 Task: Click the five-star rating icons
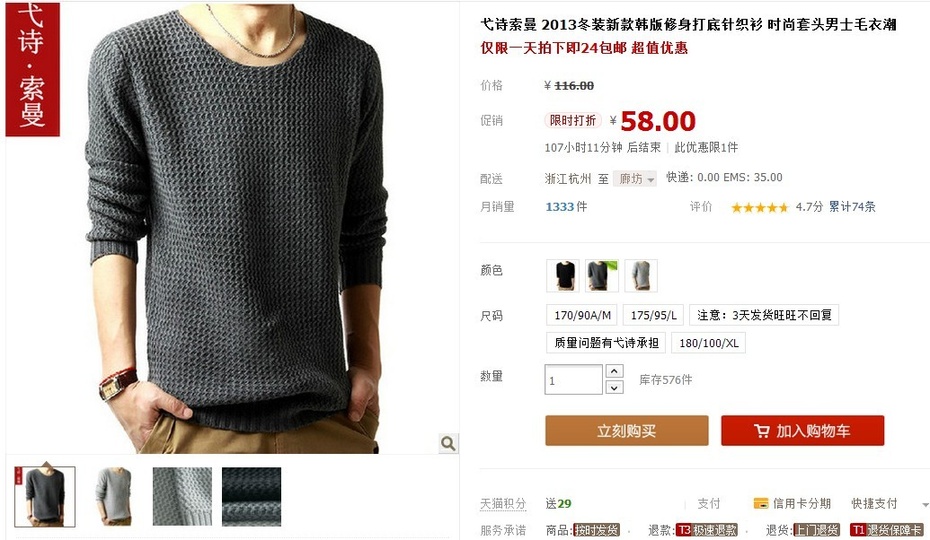coord(760,207)
